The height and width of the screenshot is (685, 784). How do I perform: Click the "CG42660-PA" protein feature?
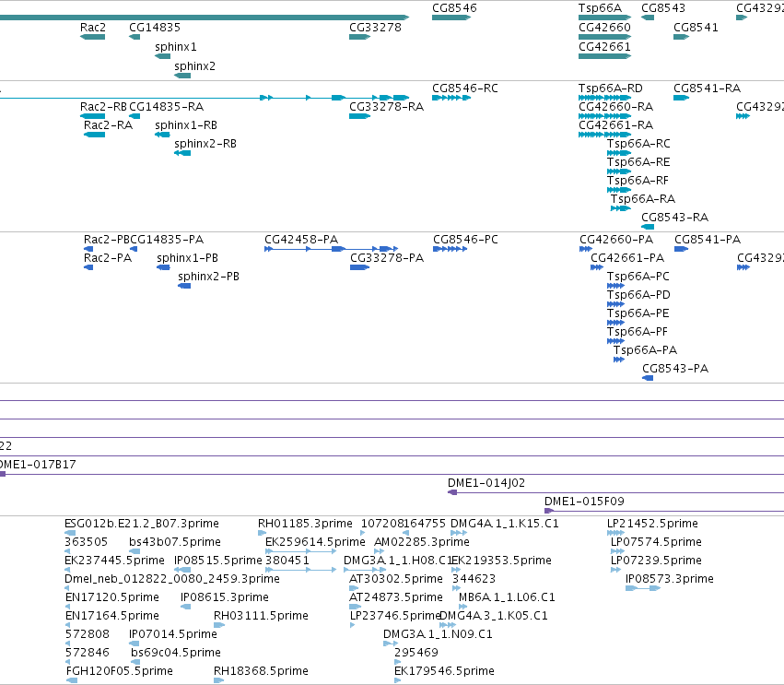[616, 241]
